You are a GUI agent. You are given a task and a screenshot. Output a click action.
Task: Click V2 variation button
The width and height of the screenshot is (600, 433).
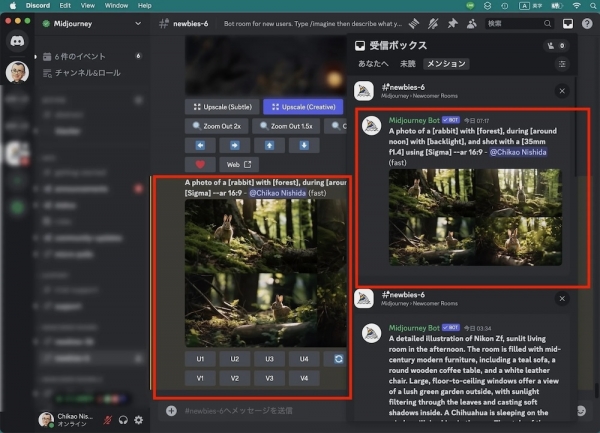pyautogui.click(x=235, y=378)
